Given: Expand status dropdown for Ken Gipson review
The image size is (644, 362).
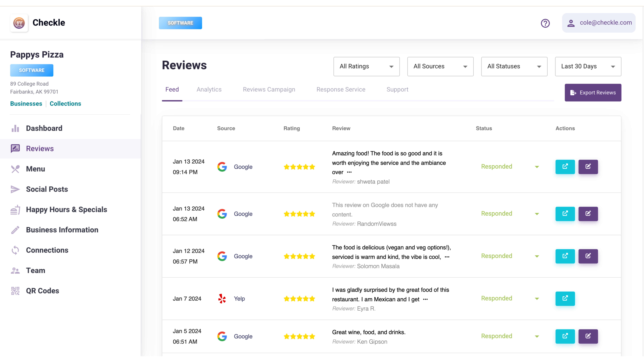Looking at the screenshot, I should click(x=537, y=336).
